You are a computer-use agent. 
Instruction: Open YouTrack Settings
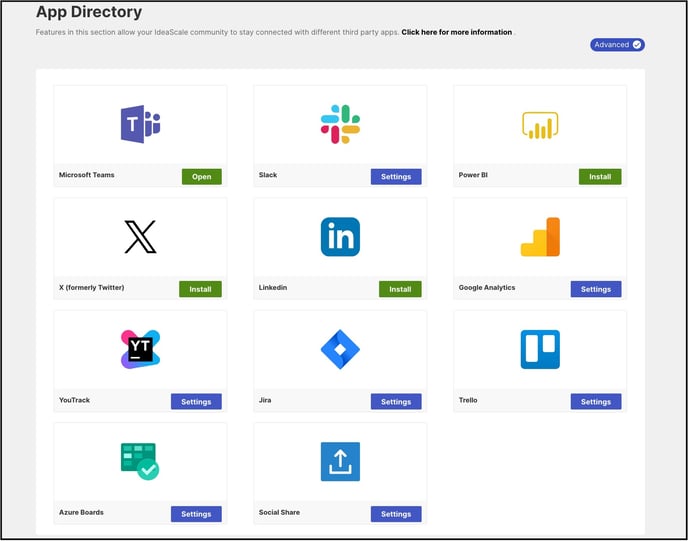pos(196,401)
